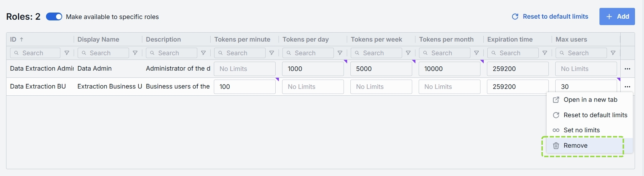The height and width of the screenshot is (176, 644).
Task: Click Max users column filter icon
Action: pos(613,53)
